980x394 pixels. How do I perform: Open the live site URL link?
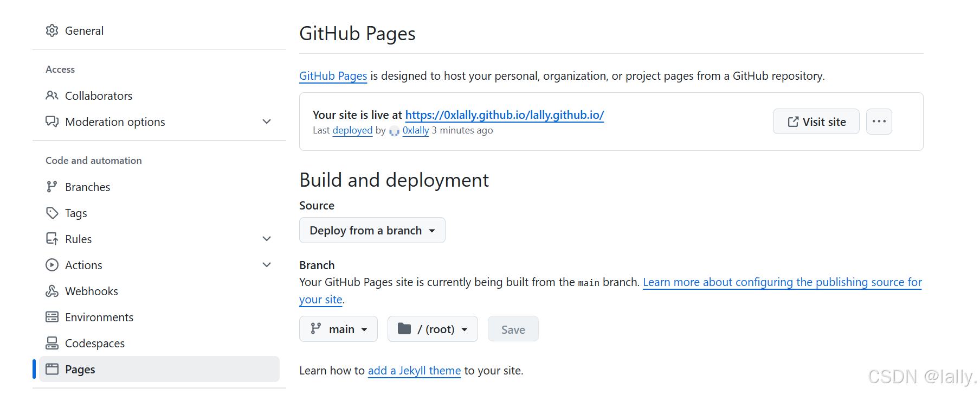[x=505, y=115]
